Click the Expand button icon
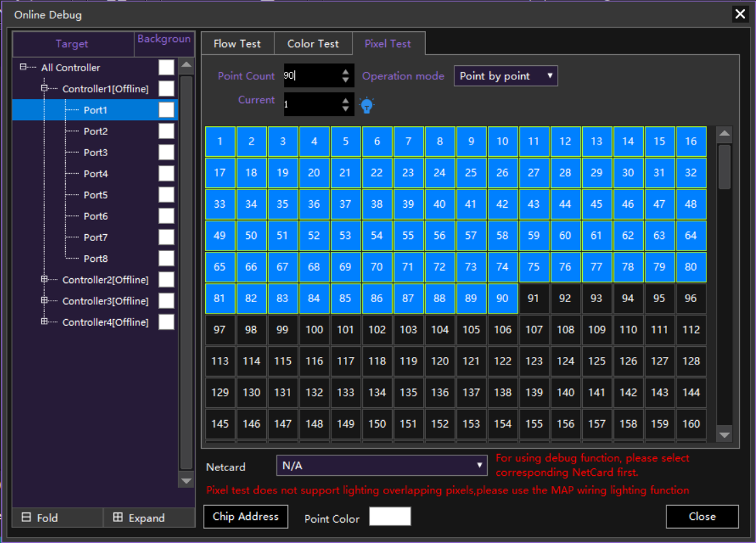Screen dimensions: 756x543 pyautogui.click(x=118, y=517)
